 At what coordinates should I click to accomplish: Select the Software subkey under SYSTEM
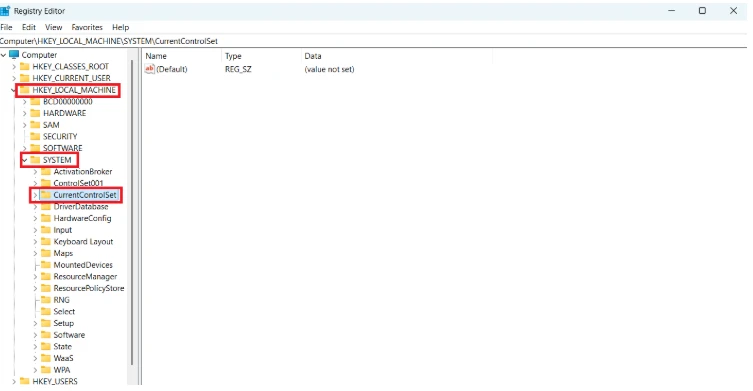[x=69, y=335]
